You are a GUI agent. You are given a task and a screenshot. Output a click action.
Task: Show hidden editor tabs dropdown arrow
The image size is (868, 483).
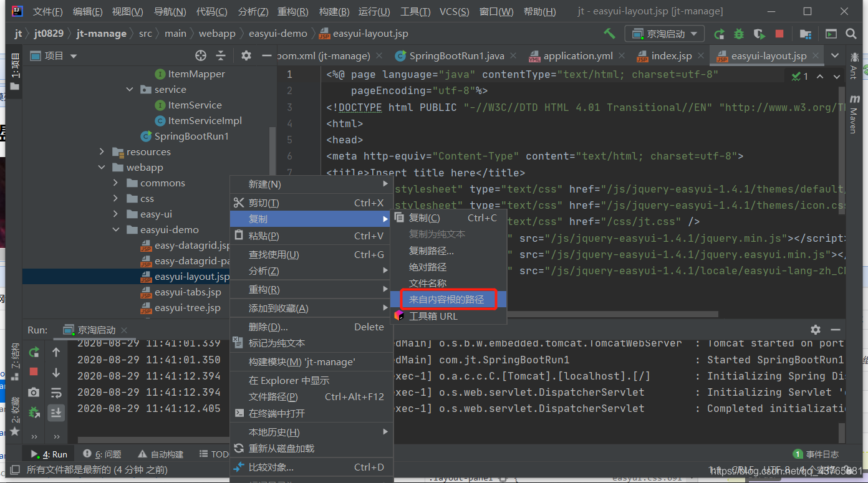tap(835, 55)
